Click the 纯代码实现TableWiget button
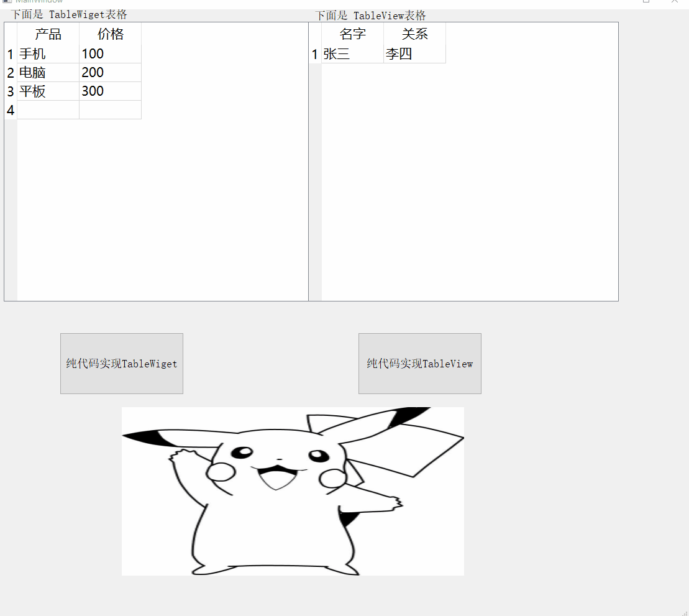This screenshot has height=616, width=689. click(121, 363)
